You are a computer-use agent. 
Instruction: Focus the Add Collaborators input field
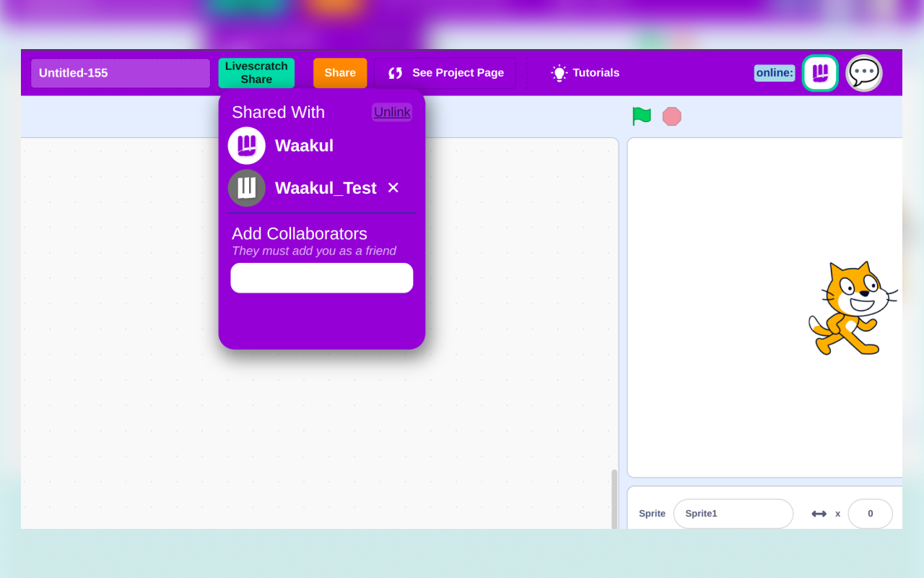[322, 278]
